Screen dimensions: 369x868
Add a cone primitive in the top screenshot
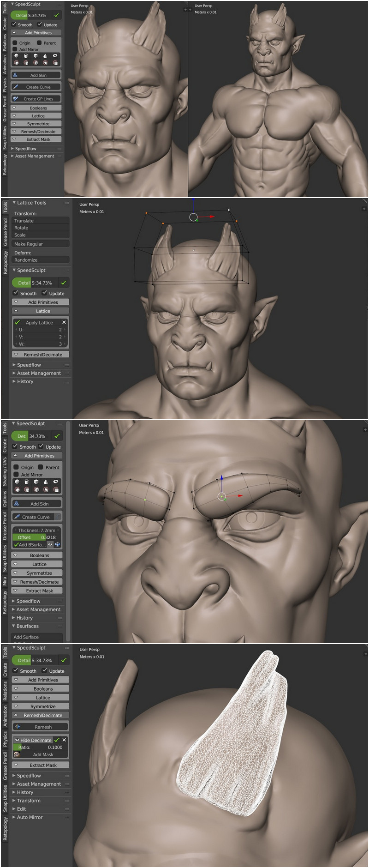coord(45,56)
